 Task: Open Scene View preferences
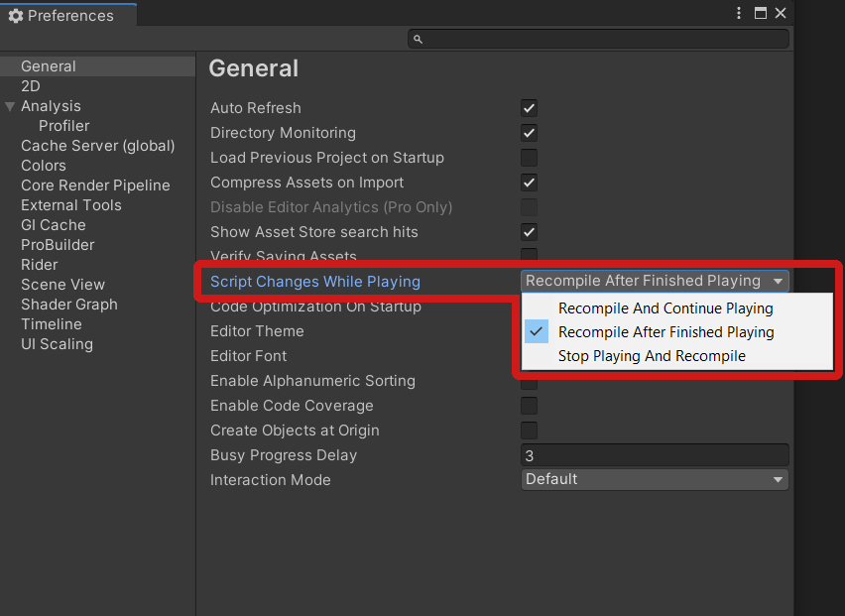pos(62,285)
